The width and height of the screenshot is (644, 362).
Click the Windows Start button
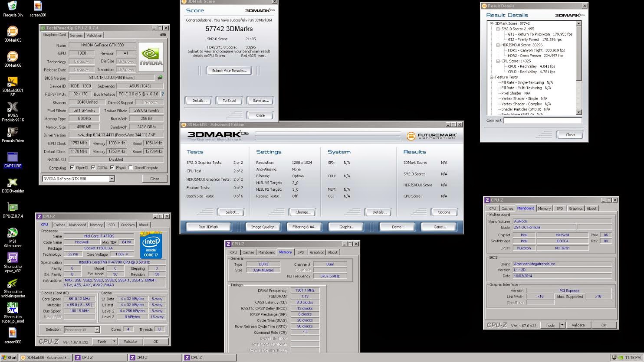9,358
